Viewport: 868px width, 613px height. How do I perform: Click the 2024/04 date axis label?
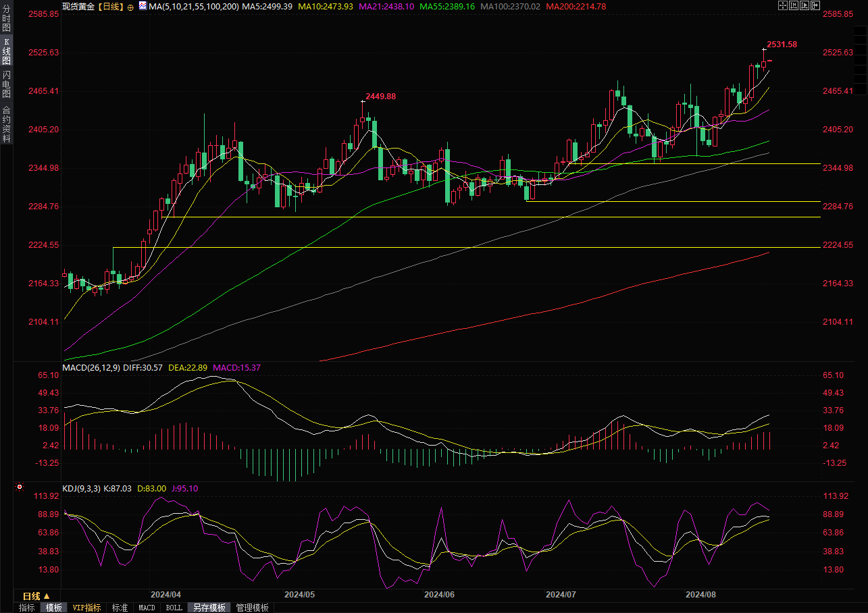[165, 595]
